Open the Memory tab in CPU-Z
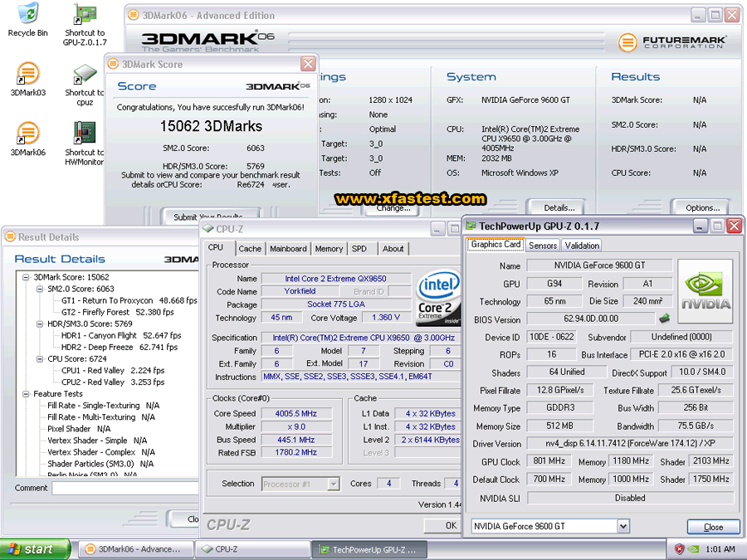The width and height of the screenshot is (747, 560). (329, 249)
